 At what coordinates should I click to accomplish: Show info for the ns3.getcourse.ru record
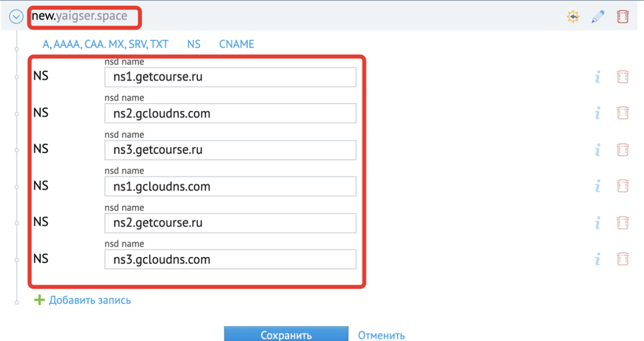598,149
